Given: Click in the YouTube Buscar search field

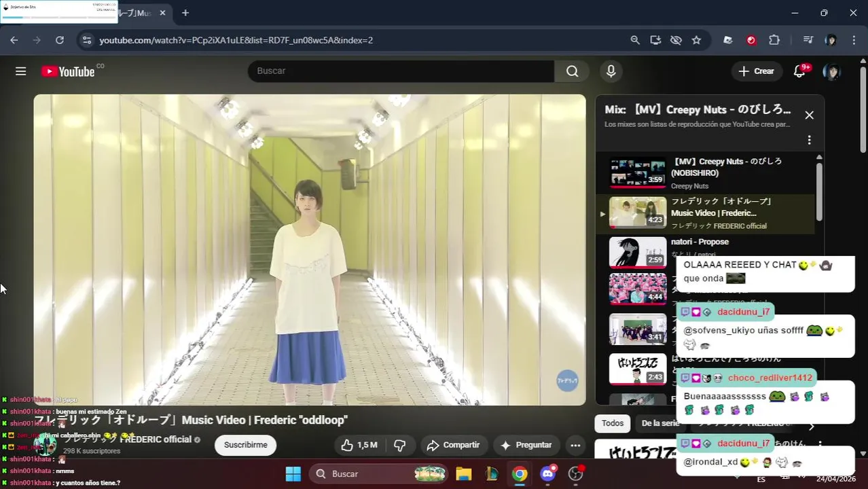Looking at the screenshot, I should 401,71.
